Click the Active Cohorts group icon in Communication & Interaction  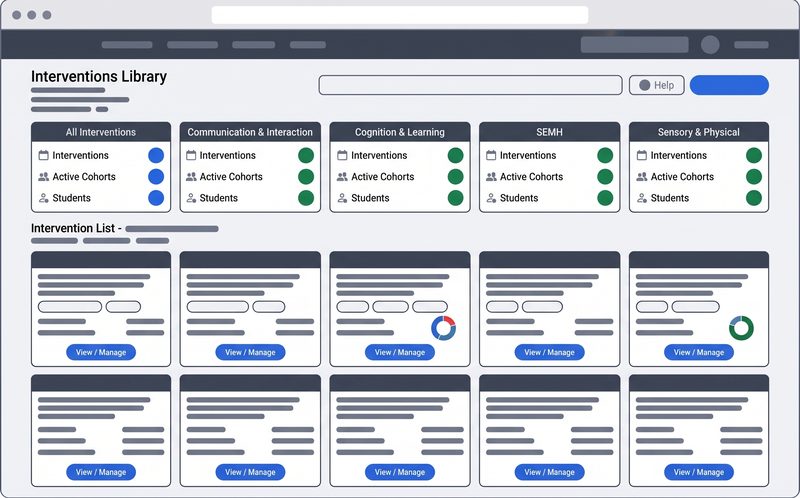pyautogui.click(x=191, y=177)
